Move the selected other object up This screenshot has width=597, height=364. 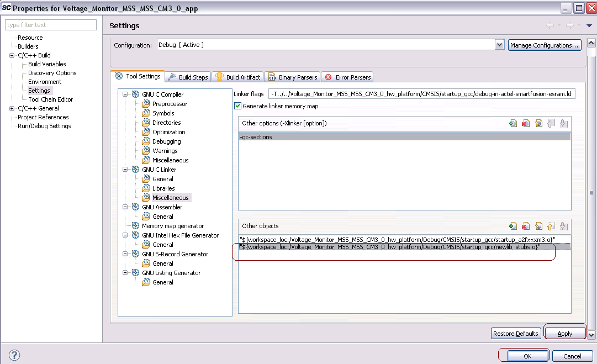tap(551, 225)
